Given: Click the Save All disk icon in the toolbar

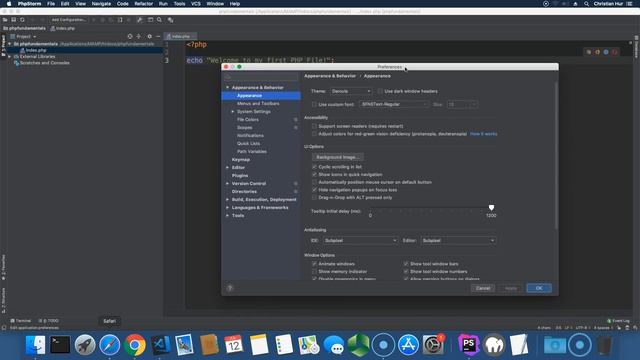Looking at the screenshot, I should click(x=13, y=20).
